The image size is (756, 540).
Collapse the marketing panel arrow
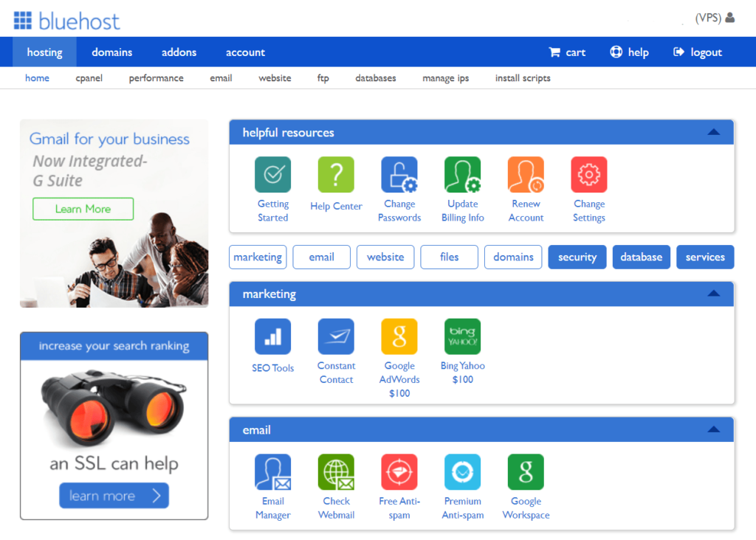coord(714,294)
